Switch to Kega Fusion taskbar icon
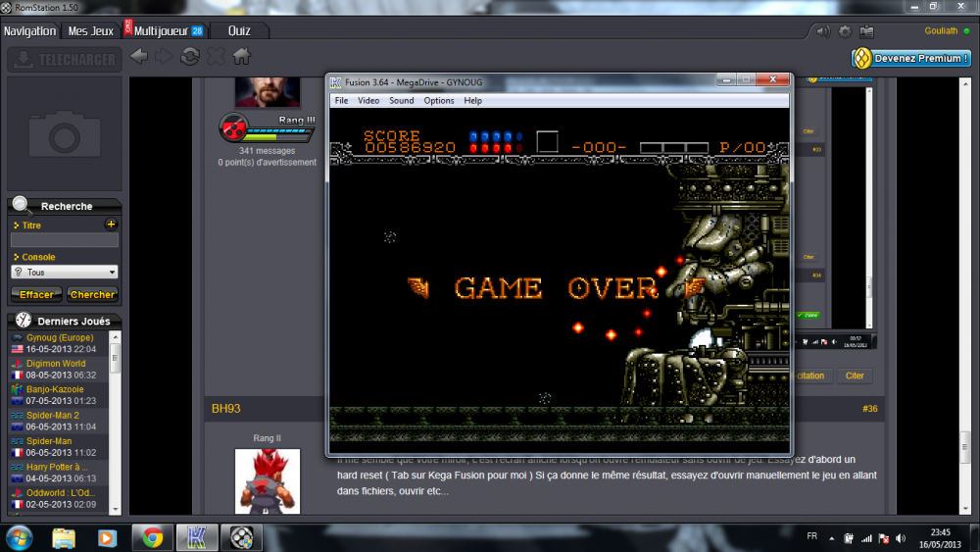 (x=197, y=537)
